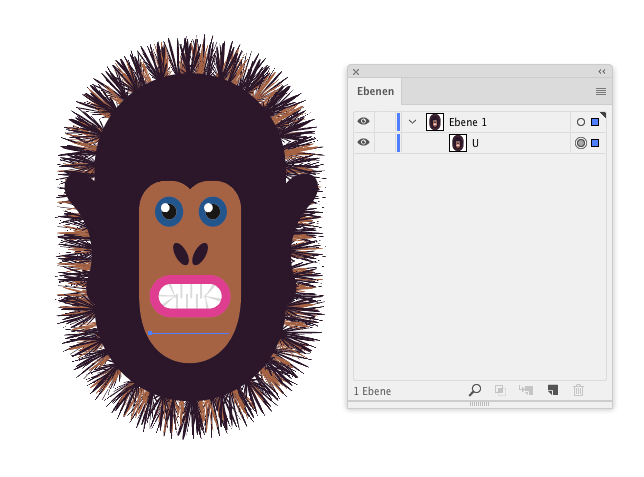
Task: Click the trash delete selection icon
Action: (x=578, y=390)
